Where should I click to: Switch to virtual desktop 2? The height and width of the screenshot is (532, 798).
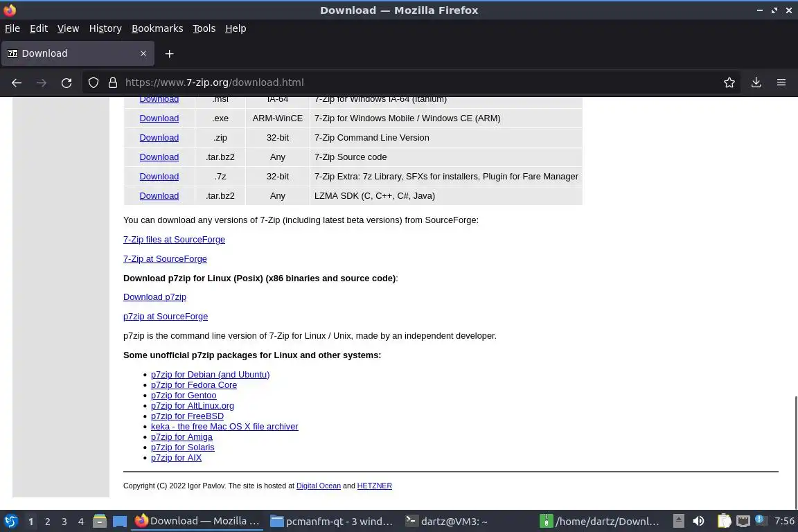[x=47, y=522]
